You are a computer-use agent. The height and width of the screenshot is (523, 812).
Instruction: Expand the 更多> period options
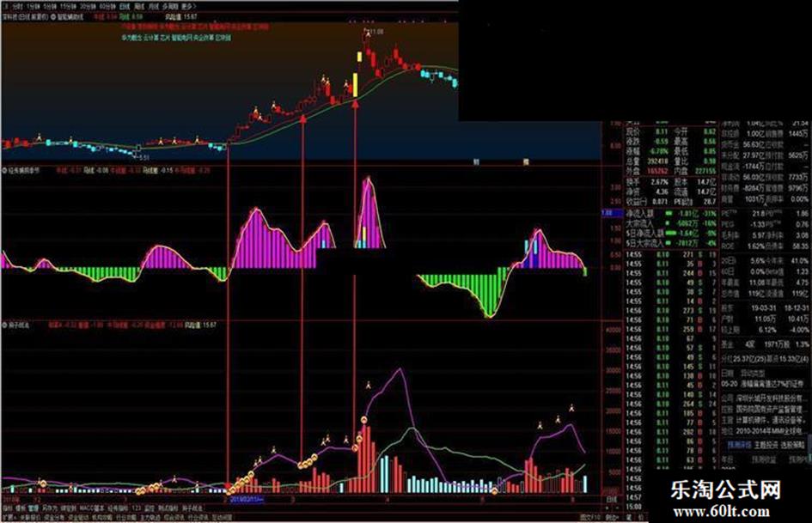(188, 7)
